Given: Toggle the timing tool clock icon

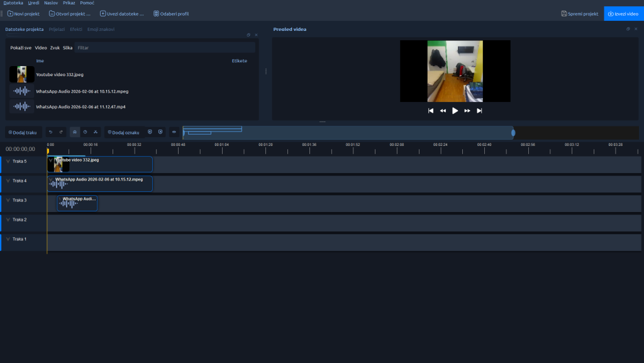Looking at the screenshot, I should [85, 132].
